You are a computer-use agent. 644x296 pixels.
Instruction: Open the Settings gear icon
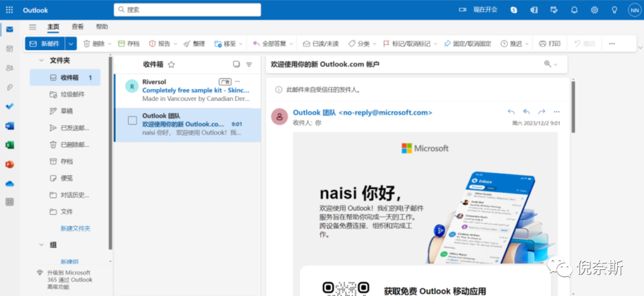click(x=595, y=10)
